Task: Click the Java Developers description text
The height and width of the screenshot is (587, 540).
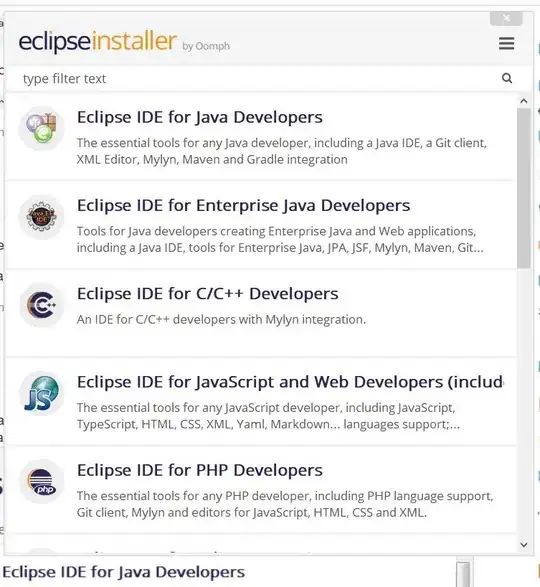Action: click(282, 151)
